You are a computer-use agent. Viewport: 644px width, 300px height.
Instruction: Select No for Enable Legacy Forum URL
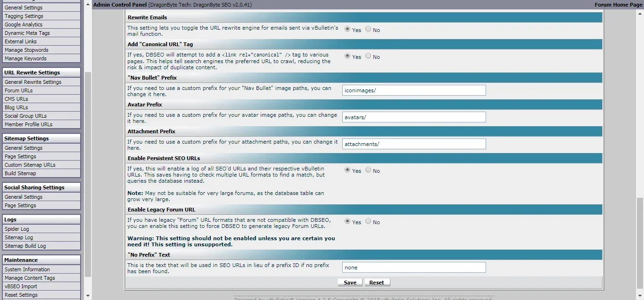(368, 221)
